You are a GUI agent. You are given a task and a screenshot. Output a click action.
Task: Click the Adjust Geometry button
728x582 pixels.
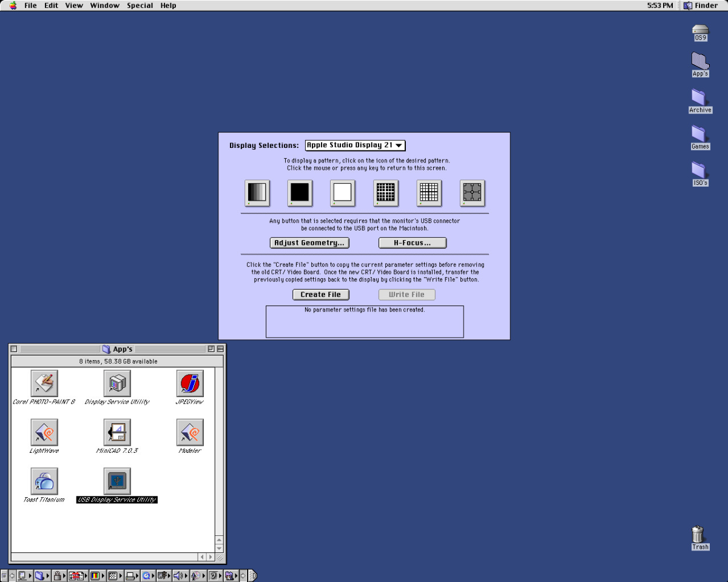[309, 243]
